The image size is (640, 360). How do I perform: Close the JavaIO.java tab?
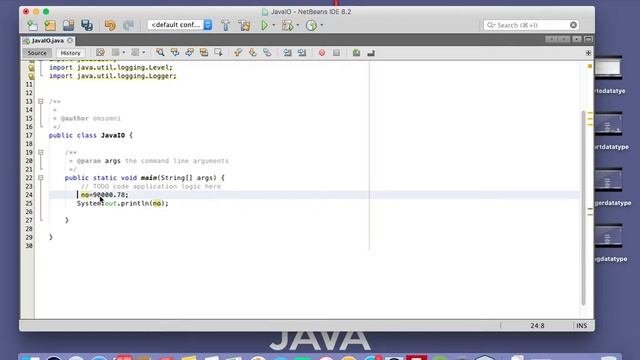pyautogui.click(x=70, y=40)
